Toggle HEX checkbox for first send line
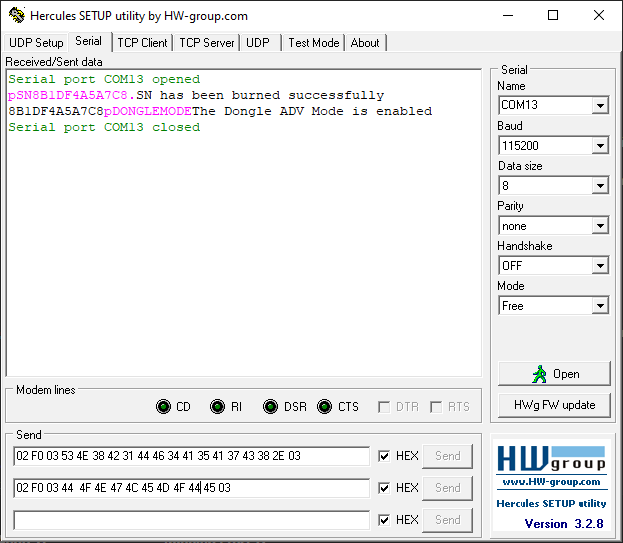623x543 pixels. [x=384, y=456]
